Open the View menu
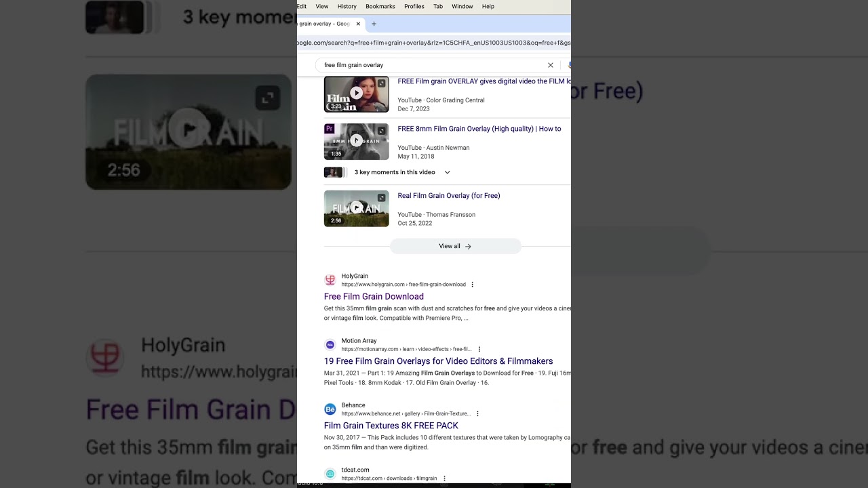Image resolution: width=868 pixels, height=488 pixels. [322, 6]
